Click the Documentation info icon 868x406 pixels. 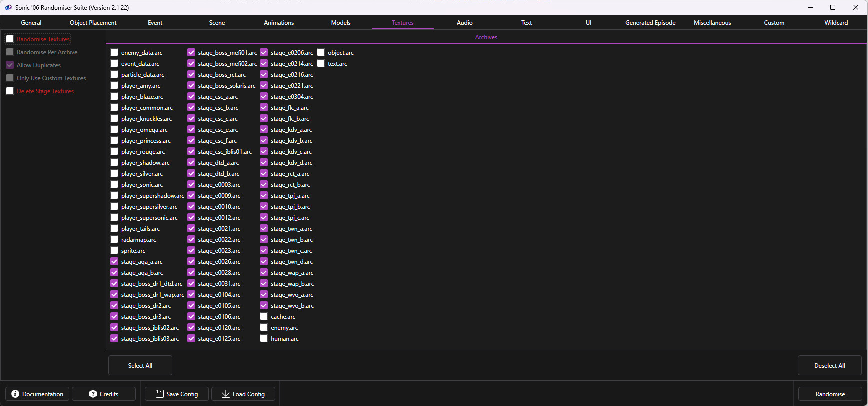(15, 394)
